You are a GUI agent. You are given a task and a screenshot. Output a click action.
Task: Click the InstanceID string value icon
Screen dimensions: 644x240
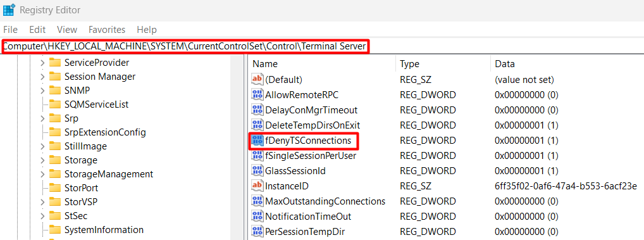click(257, 186)
